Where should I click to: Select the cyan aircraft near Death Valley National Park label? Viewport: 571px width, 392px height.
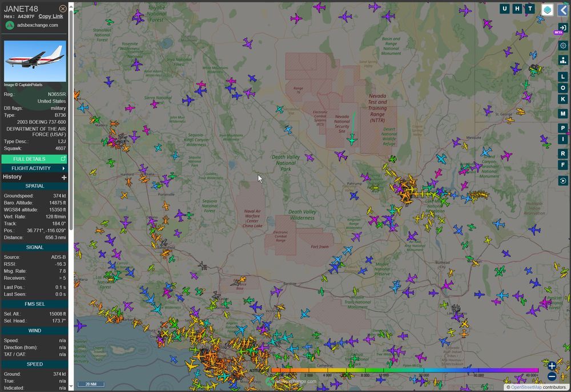[288, 130]
